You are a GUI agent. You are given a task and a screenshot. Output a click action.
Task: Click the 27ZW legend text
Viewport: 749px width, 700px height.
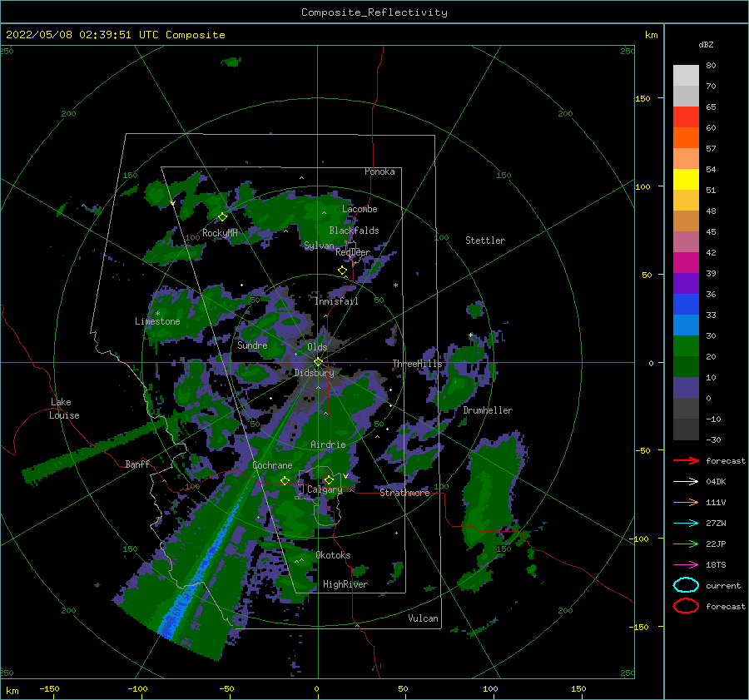coord(716,524)
